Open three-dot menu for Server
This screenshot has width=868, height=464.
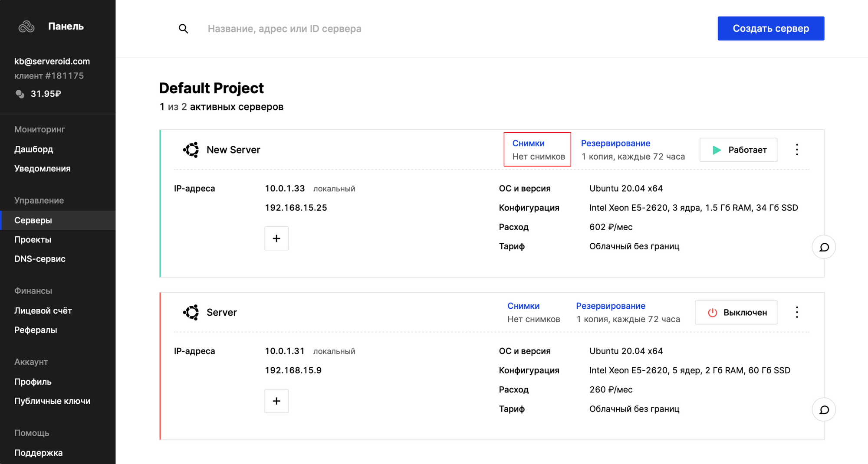coord(797,312)
